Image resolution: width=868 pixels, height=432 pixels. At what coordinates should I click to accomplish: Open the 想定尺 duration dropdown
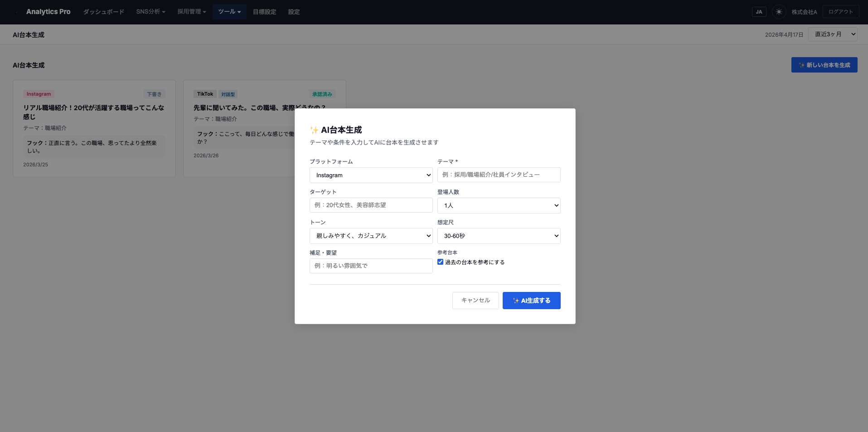[x=499, y=236]
